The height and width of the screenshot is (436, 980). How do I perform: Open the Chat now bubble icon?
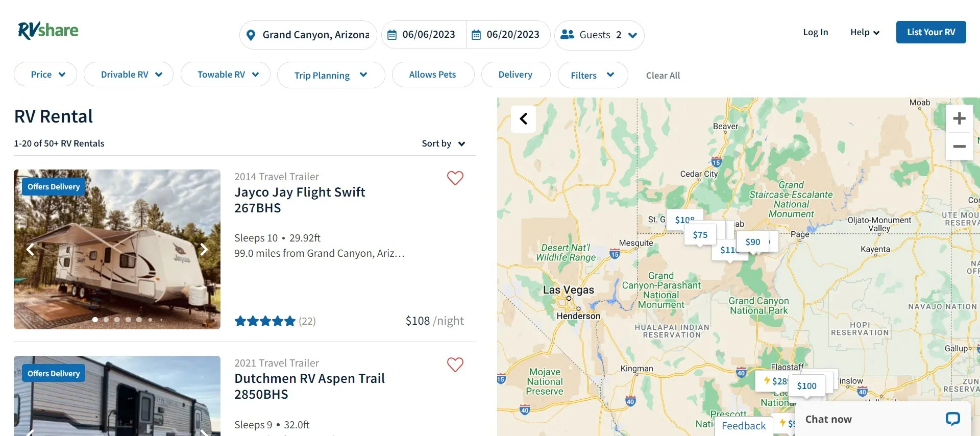[952, 419]
